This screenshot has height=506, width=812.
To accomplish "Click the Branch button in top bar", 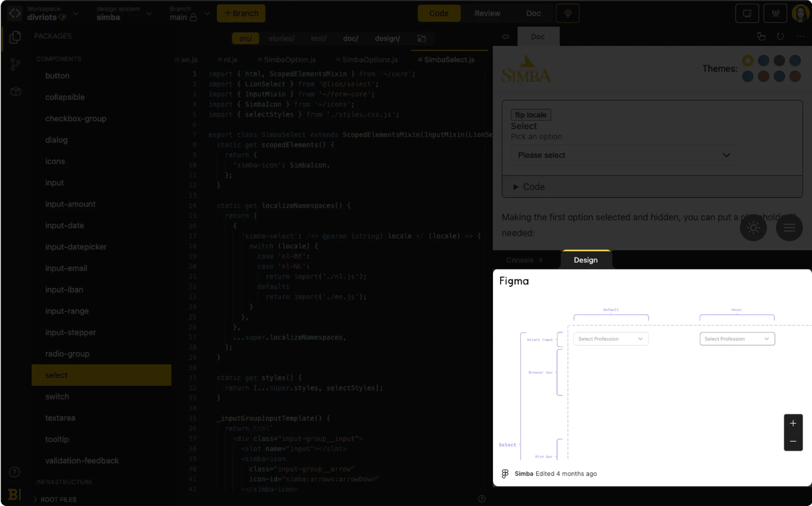I will pyautogui.click(x=241, y=13).
